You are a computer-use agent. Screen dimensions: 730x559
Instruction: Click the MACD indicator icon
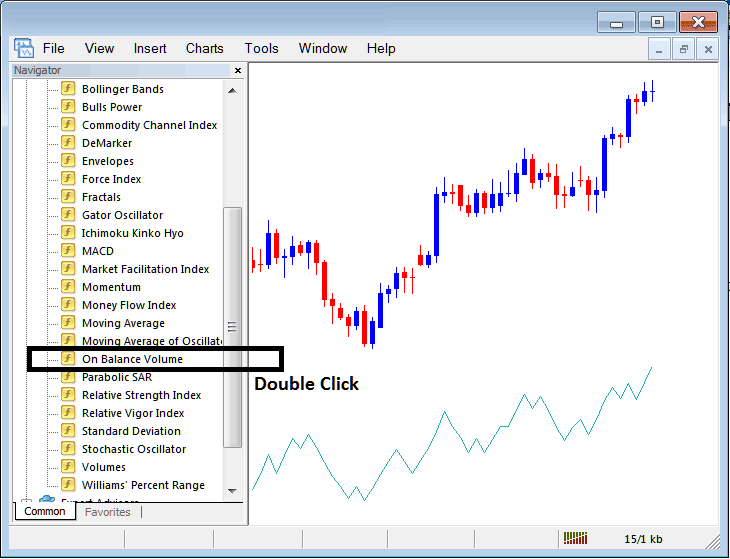[x=68, y=250]
